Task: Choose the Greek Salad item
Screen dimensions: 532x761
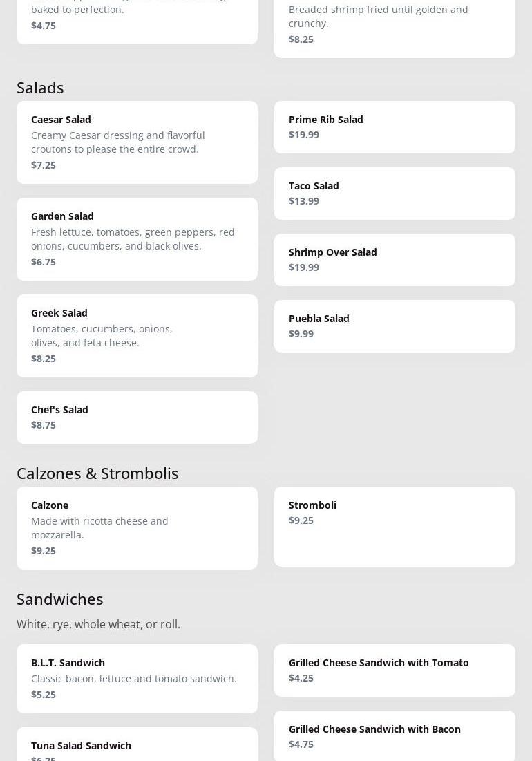Action: pyautogui.click(x=137, y=335)
